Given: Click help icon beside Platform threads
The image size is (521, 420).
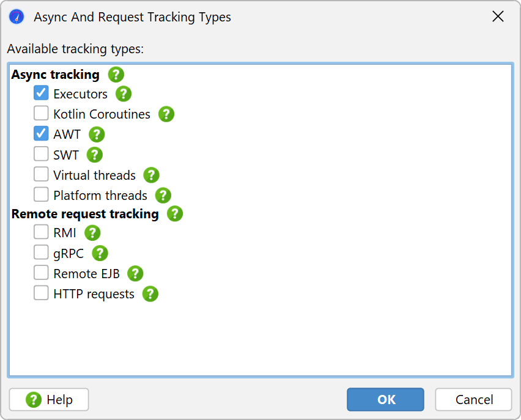Looking at the screenshot, I should tap(163, 196).
